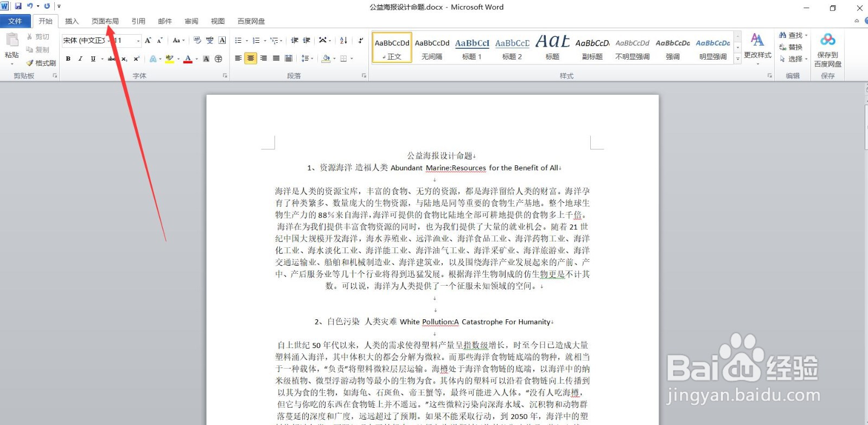868x425 pixels.
Task: Open the Select (选择) dropdown
Action: pyautogui.click(x=793, y=59)
